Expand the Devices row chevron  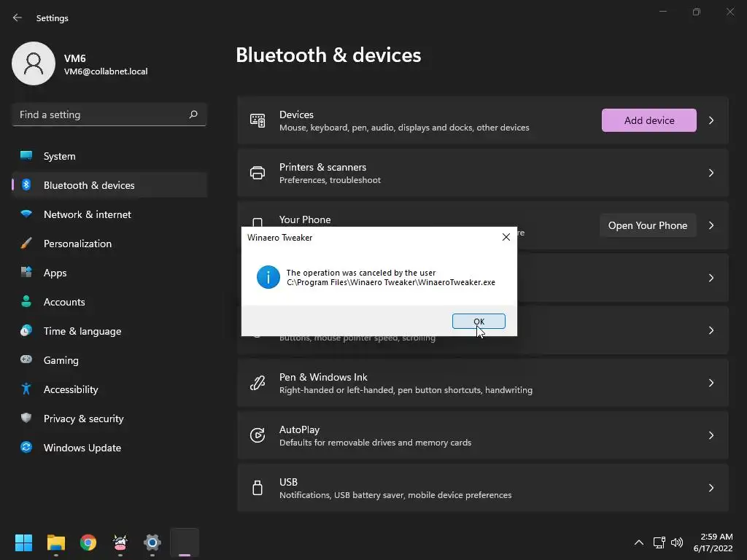711,120
